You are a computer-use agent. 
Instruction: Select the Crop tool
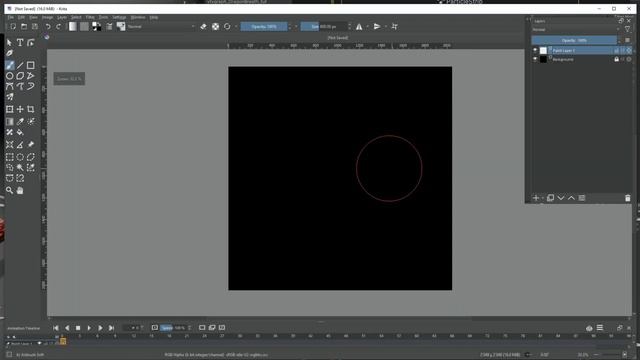(31, 109)
